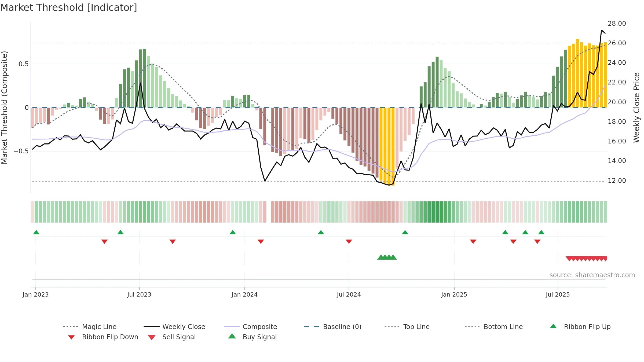
Task: Click the Jan 2025 x-axis label
Action: pyautogui.click(x=454, y=294)
